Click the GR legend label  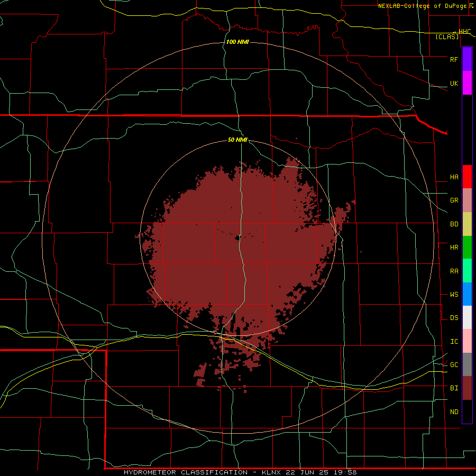pos(454,200)
